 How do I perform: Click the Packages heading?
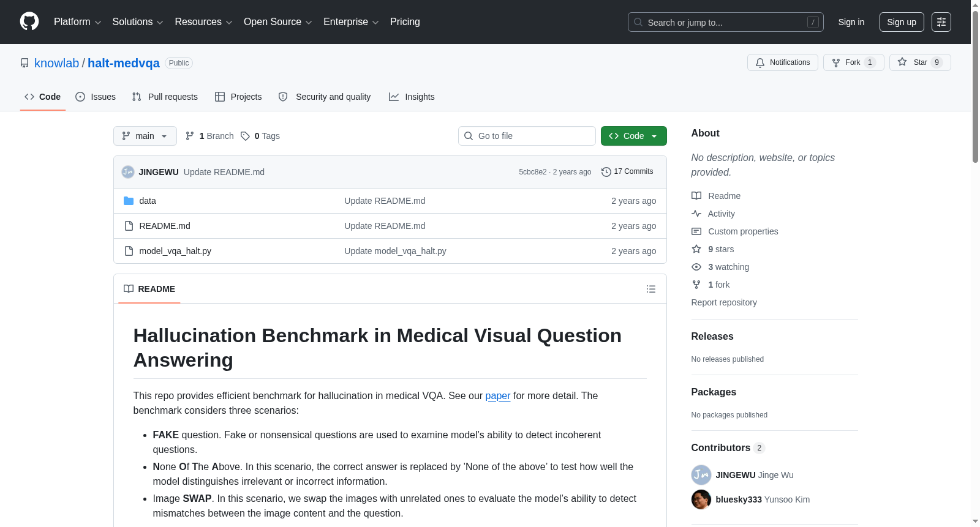pyautogui.click(x=714, y=392)
